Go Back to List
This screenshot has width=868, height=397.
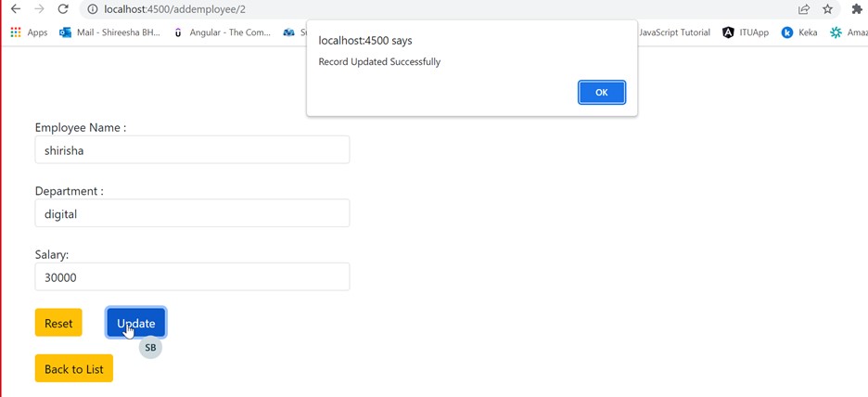click(74, 368)
